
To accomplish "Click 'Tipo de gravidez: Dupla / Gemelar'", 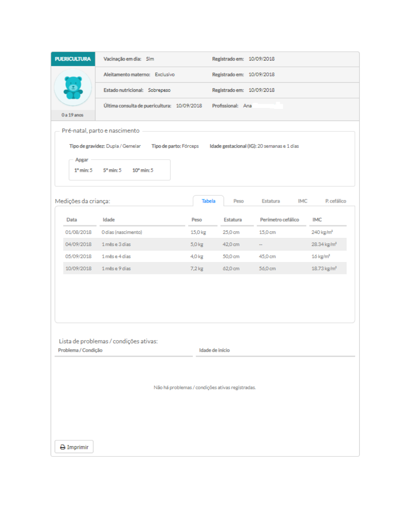I will (105, 146).
